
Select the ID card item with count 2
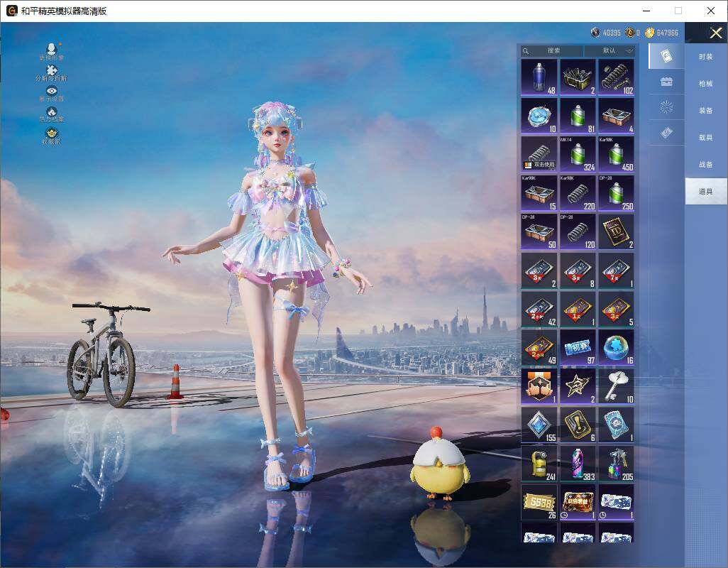616,231
